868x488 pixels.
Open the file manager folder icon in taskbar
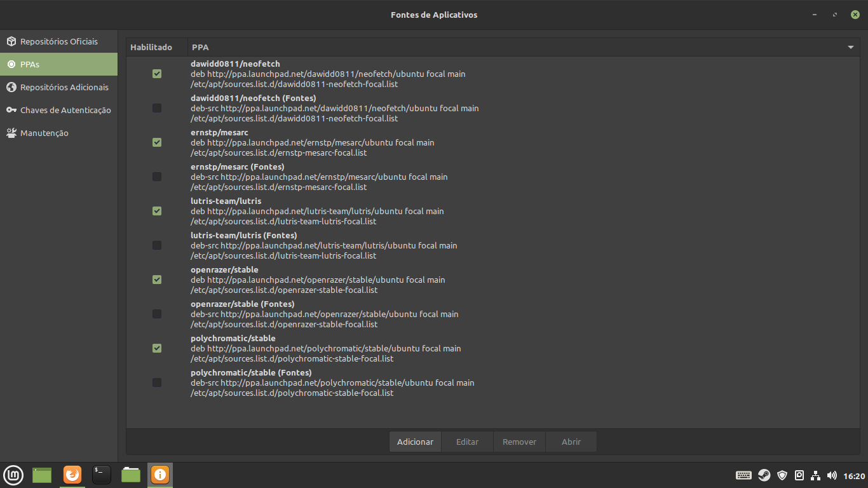131,475
